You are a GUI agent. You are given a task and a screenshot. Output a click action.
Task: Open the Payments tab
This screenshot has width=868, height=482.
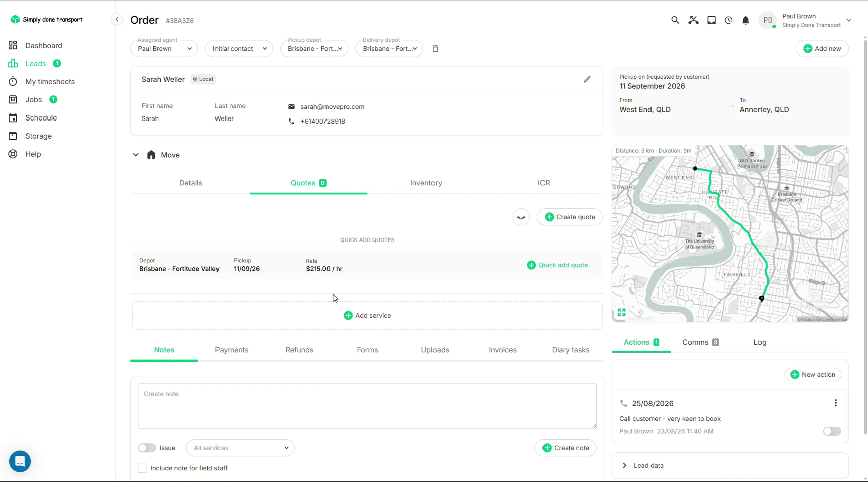pos(232,350)
